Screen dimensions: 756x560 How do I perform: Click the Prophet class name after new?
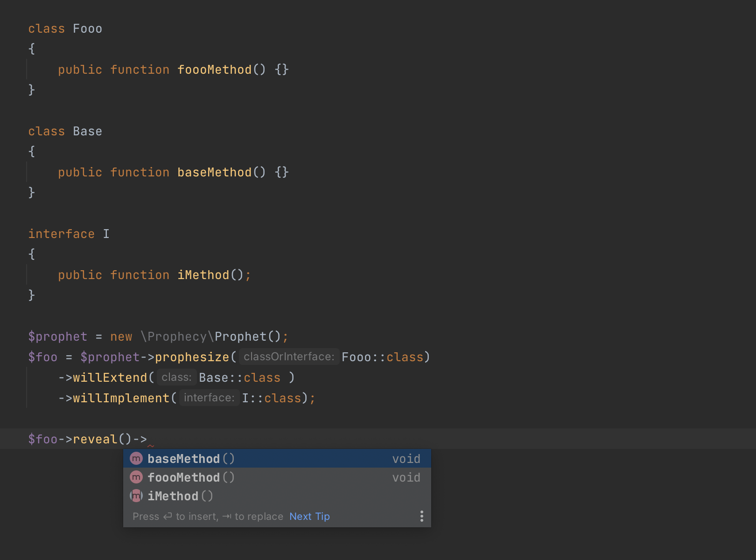click(x=240, y=337)
